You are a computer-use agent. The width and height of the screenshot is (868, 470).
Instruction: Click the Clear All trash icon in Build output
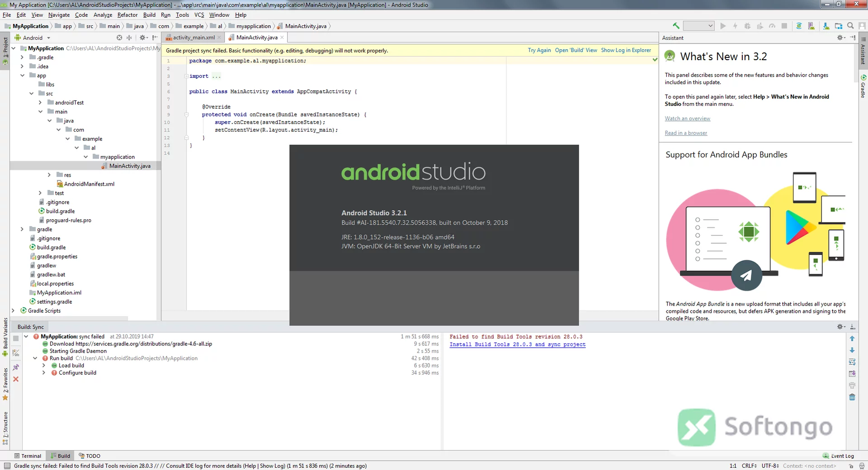(852, 397)
